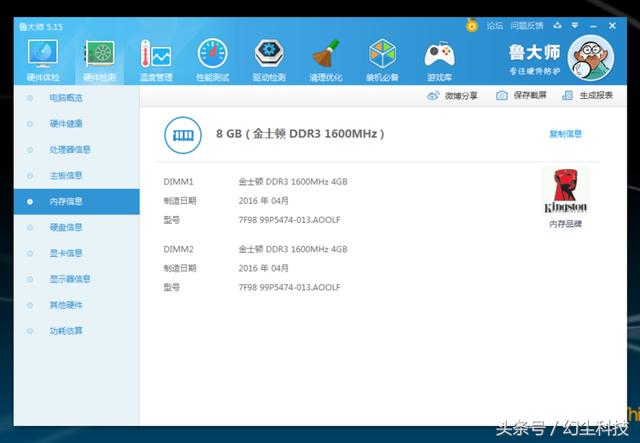Image resolution: width=640 pixels, height=443 pixels.
Task: Switch to 显卡信息 tab in sidebar
Action: (66, 253)
